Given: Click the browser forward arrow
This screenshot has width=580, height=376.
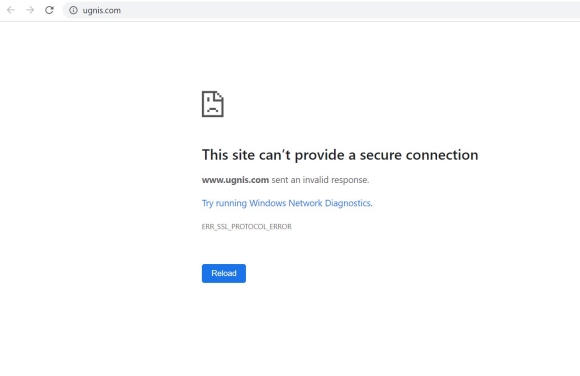Looking at the screenshot, I should tap(30, 10).
